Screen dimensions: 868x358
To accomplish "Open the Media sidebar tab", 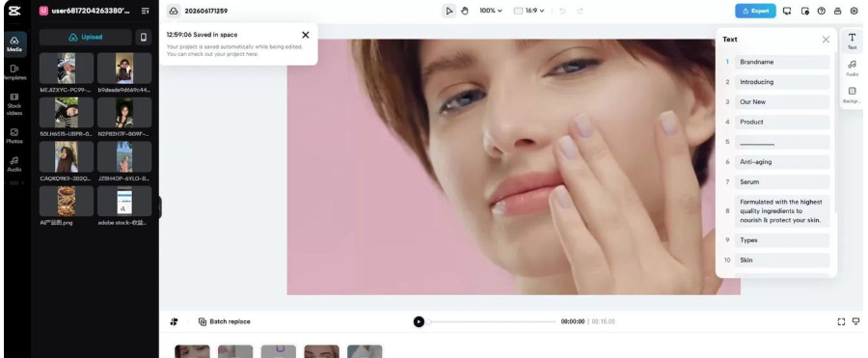I will 14,43.
